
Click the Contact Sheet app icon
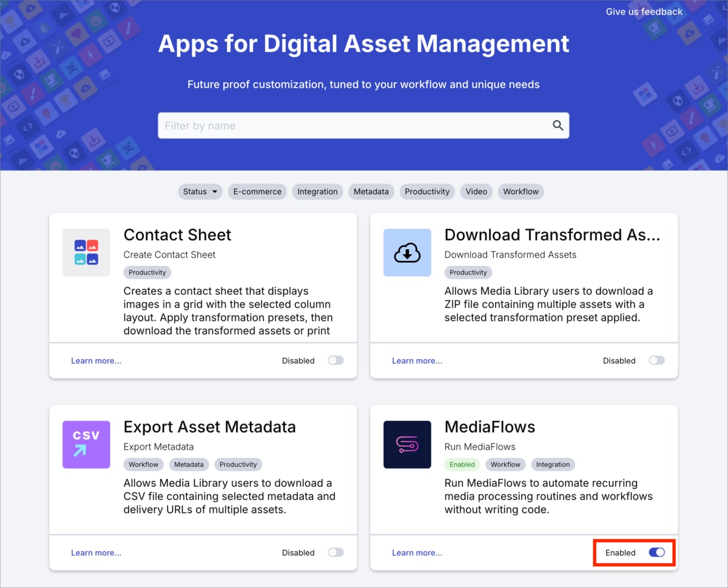click(x=86, y=252)
